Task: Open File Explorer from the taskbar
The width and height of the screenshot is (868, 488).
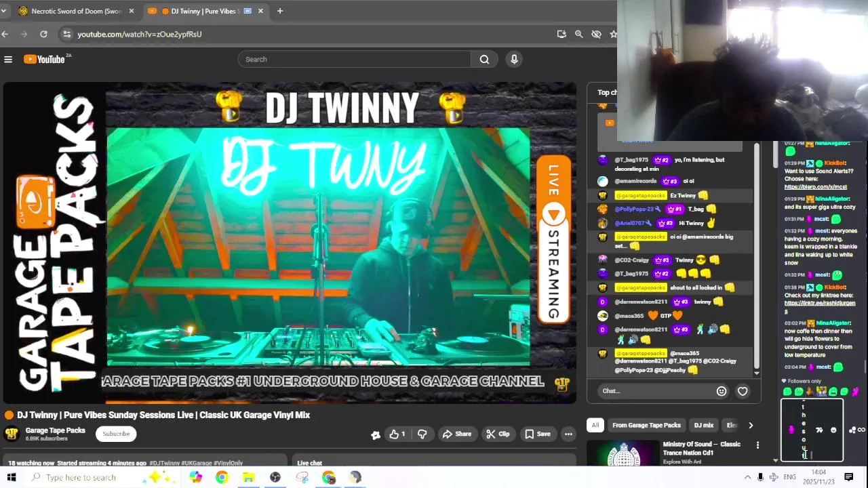Action: pyautogui.click(x=248, y=477)
